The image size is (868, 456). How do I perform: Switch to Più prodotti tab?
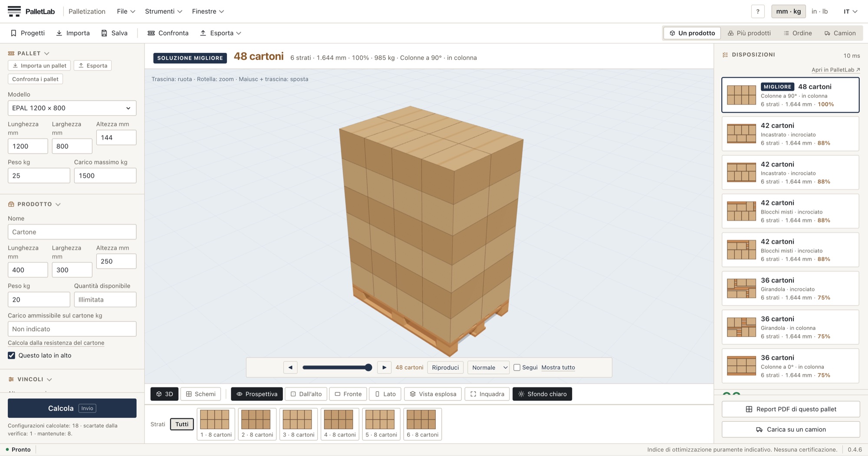point(750,33)
